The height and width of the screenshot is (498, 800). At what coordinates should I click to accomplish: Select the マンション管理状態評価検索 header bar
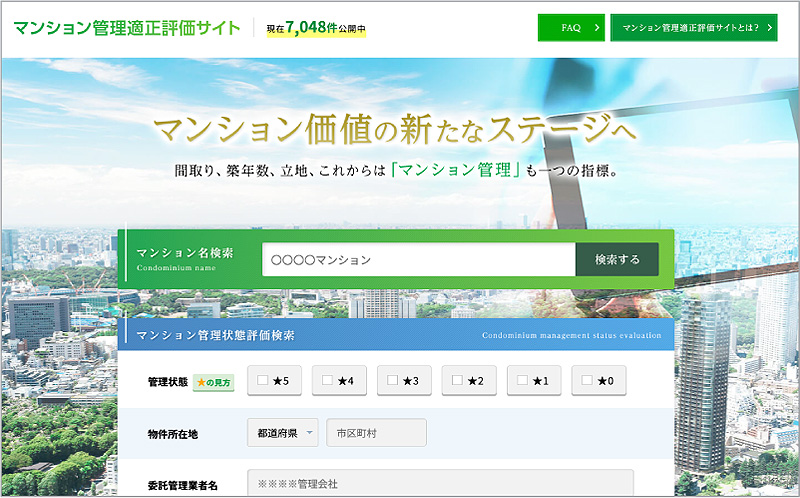(396, 335)
